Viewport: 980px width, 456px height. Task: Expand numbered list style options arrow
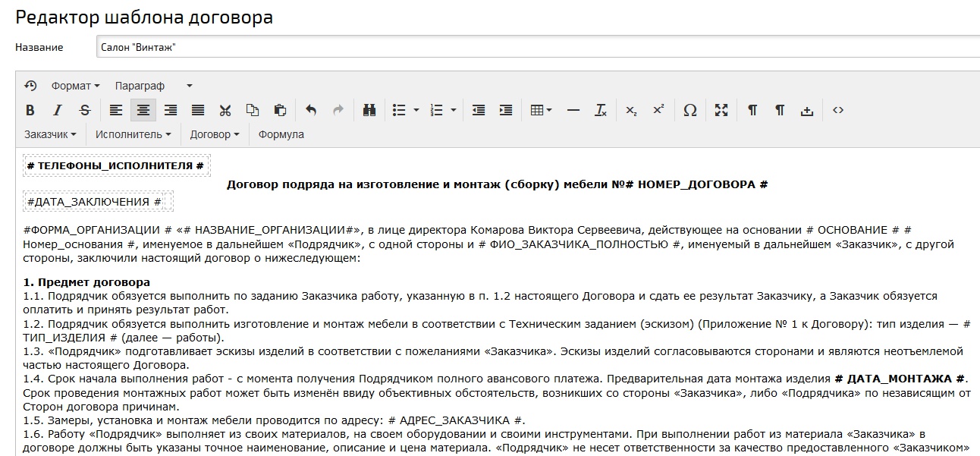(454, 111)
